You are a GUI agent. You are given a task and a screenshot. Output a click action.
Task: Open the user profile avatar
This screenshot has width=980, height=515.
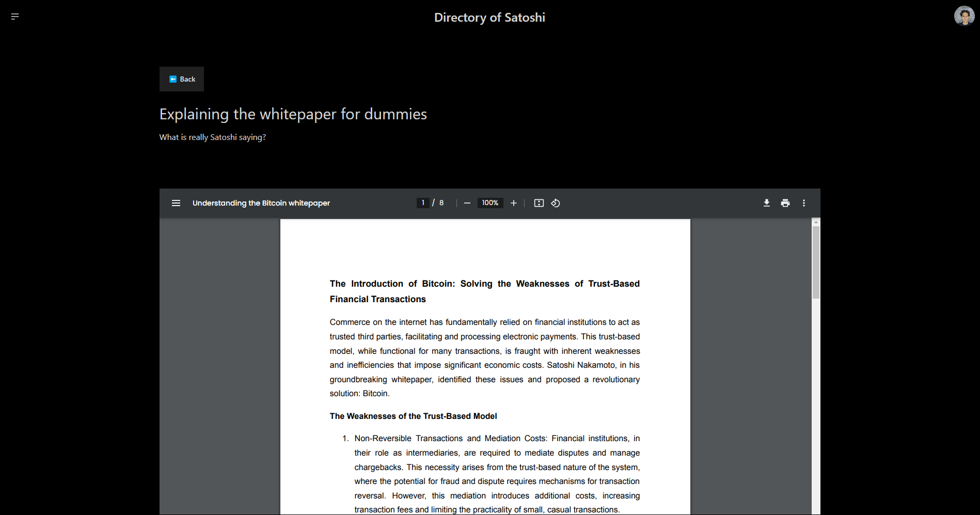coord(964,15)
